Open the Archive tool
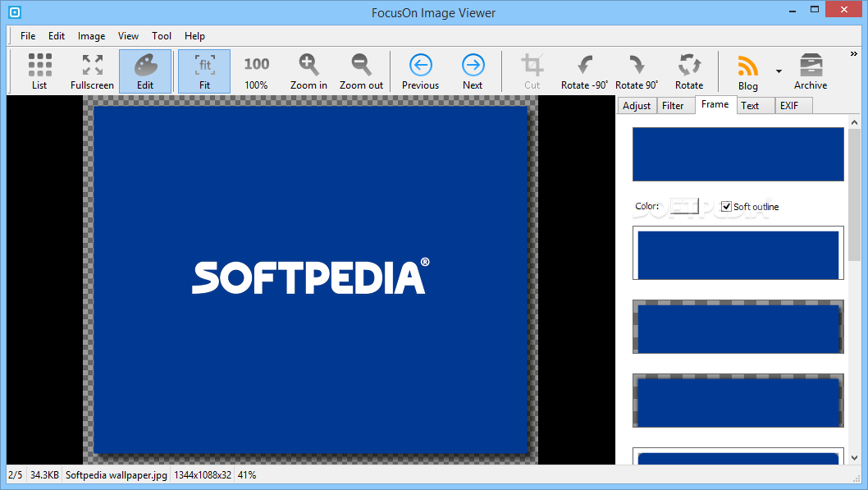The width and height of the screenshot is (868, 490). click(x=811, y=71)
